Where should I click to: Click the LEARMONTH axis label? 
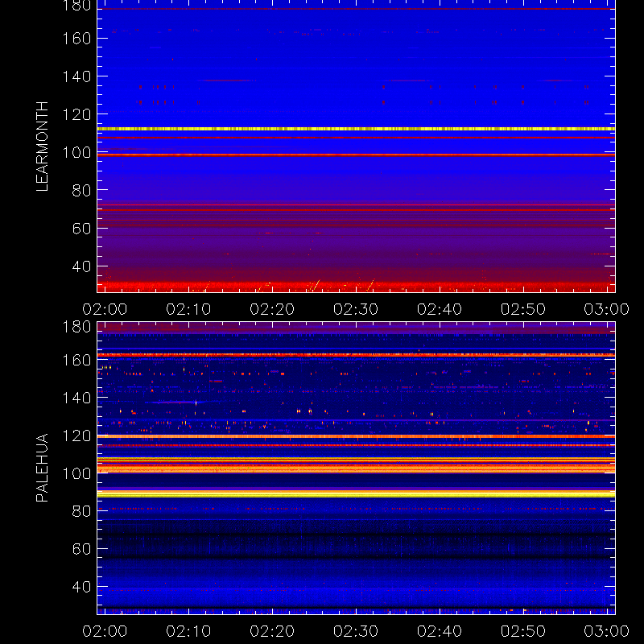pos(42,147)
